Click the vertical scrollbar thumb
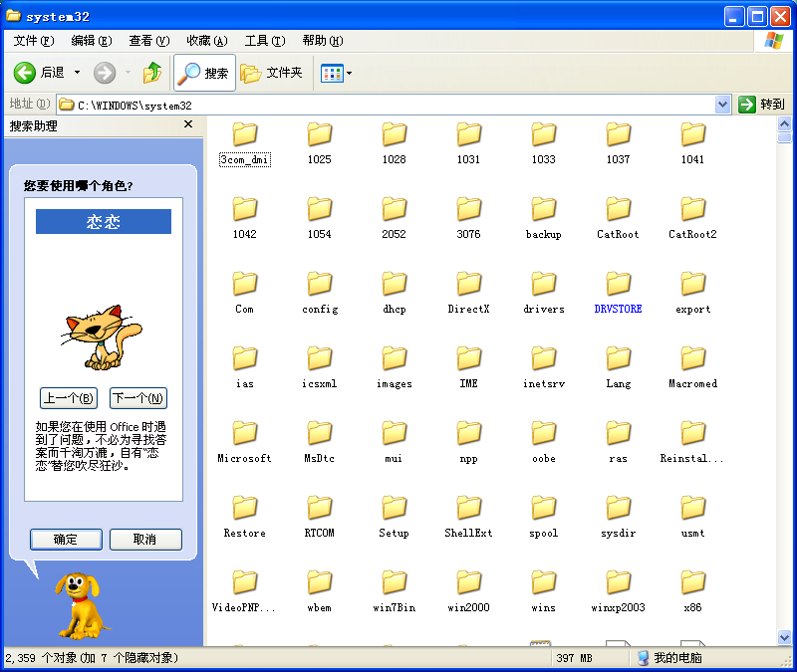 (784, 137)
